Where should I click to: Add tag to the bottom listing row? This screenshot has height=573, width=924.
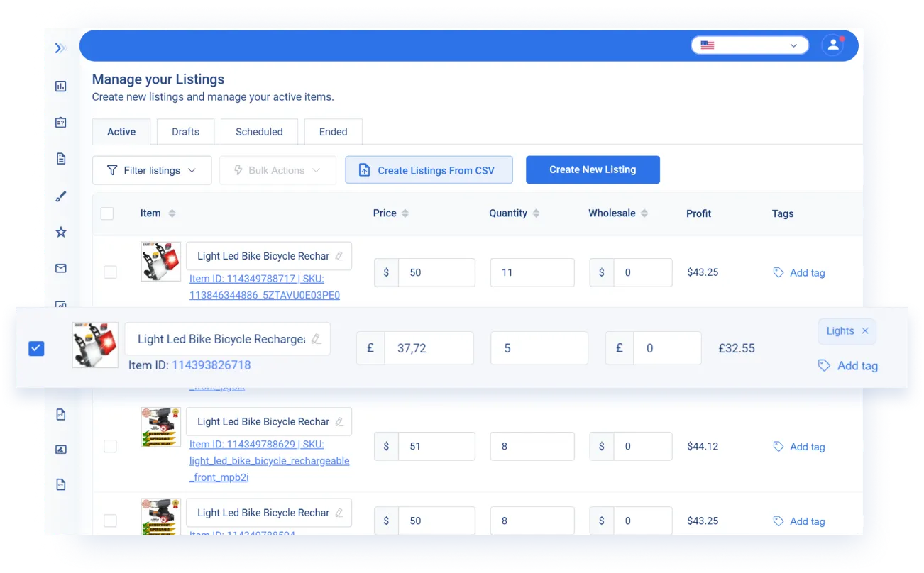pyautogui.click(x=798, y=521)
